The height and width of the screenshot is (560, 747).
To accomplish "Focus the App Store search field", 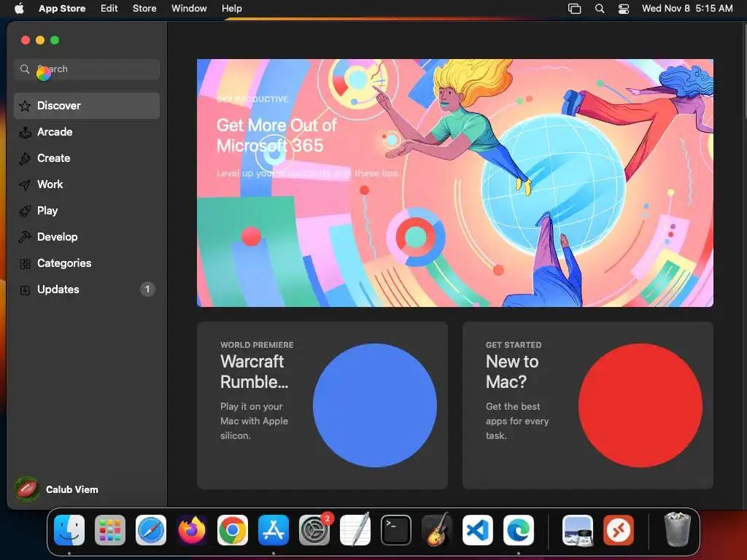I will pos(87,69).
